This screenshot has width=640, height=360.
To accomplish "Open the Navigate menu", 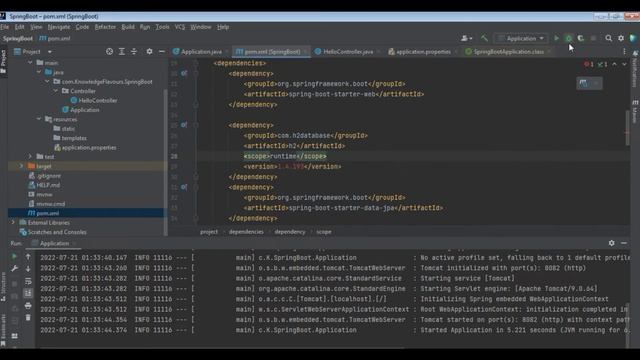I will point(59,27).
